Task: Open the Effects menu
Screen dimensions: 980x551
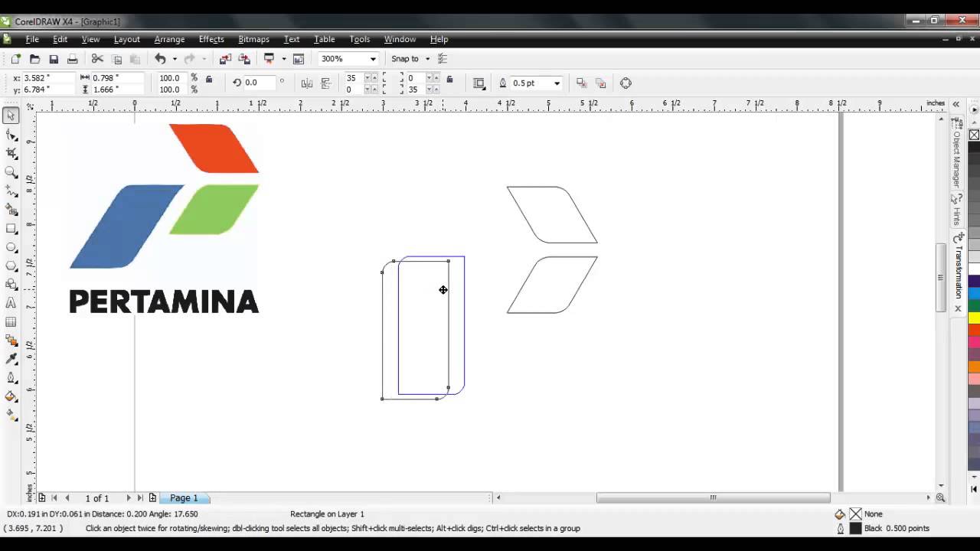Action: click(x=211, y=39)
